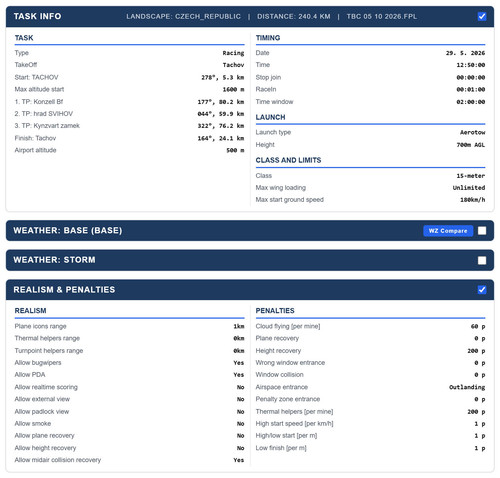Click the Penalty zone entrance label

coord(288,399)
